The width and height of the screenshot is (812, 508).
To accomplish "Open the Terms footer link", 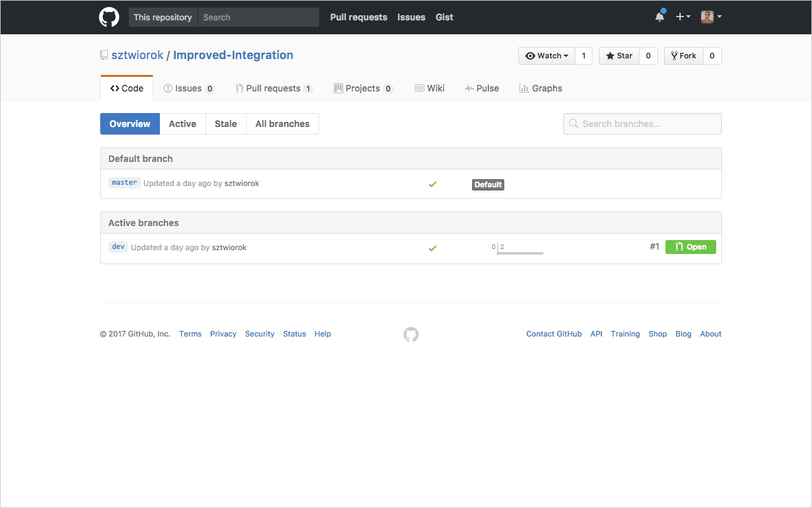I will pos(190,334).
